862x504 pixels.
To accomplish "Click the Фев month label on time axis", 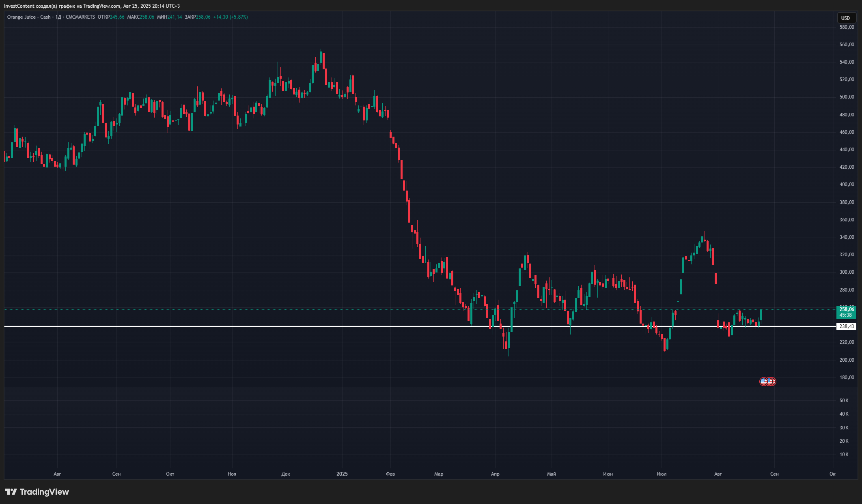I will click(x=390, y=474).
